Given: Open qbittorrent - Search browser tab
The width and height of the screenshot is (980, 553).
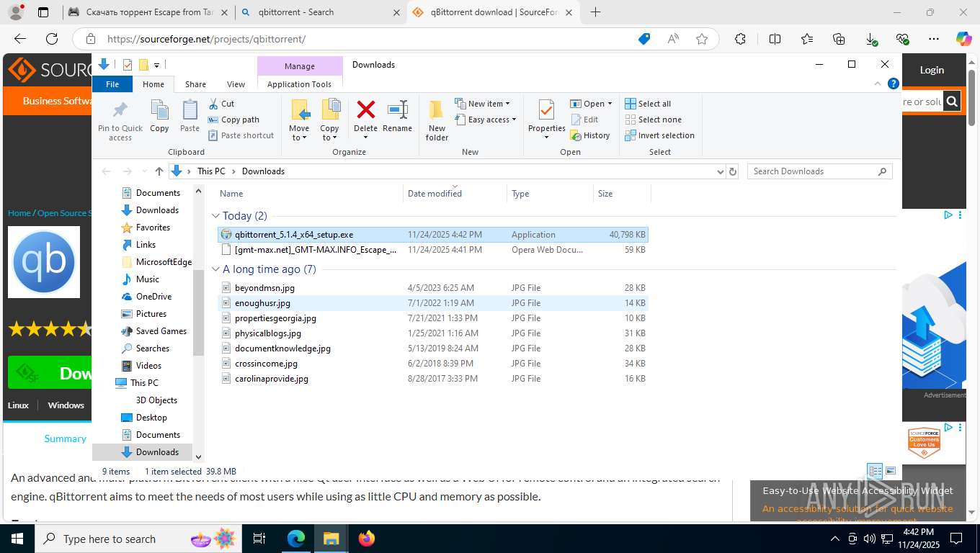Looking at the screenshot, I should coord(321,12).
